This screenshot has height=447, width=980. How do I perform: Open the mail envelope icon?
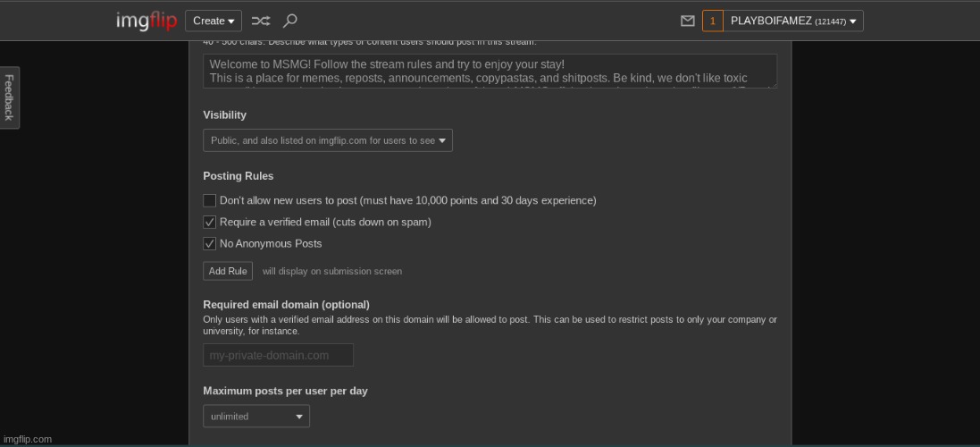687,21
